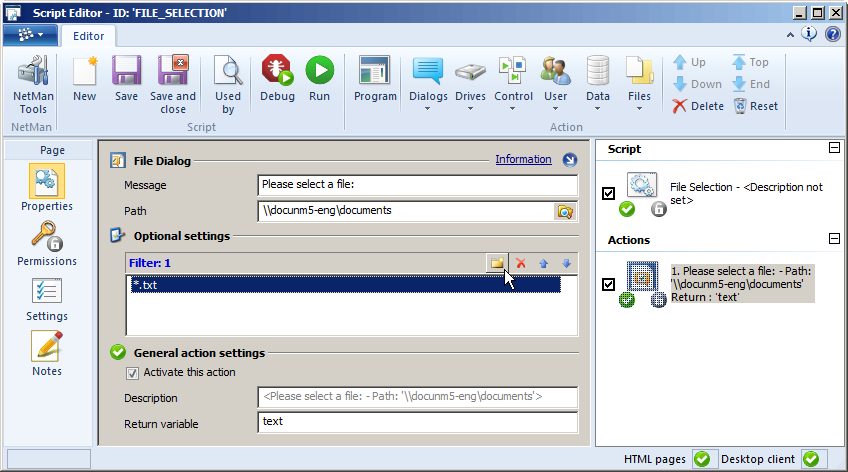Collapse the Script panel section
Viewport: 848px width, 472px height.
pos(834,148)
